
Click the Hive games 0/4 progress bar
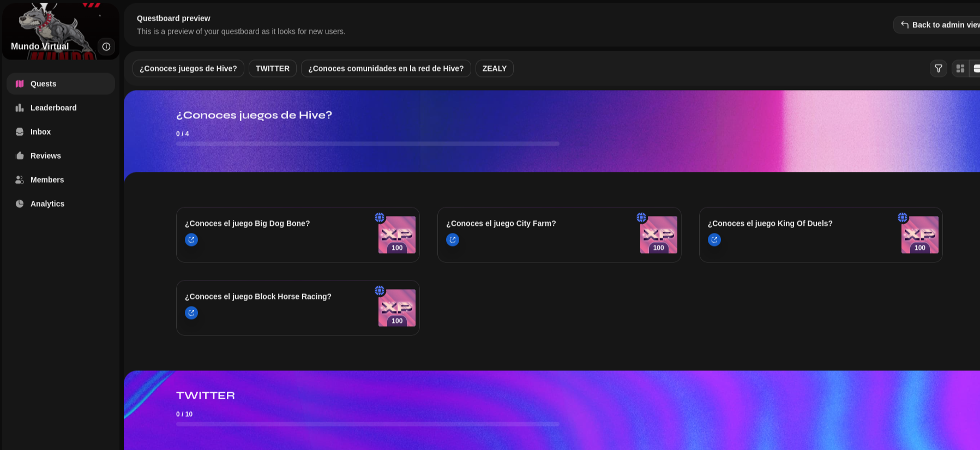coord(368,143)
